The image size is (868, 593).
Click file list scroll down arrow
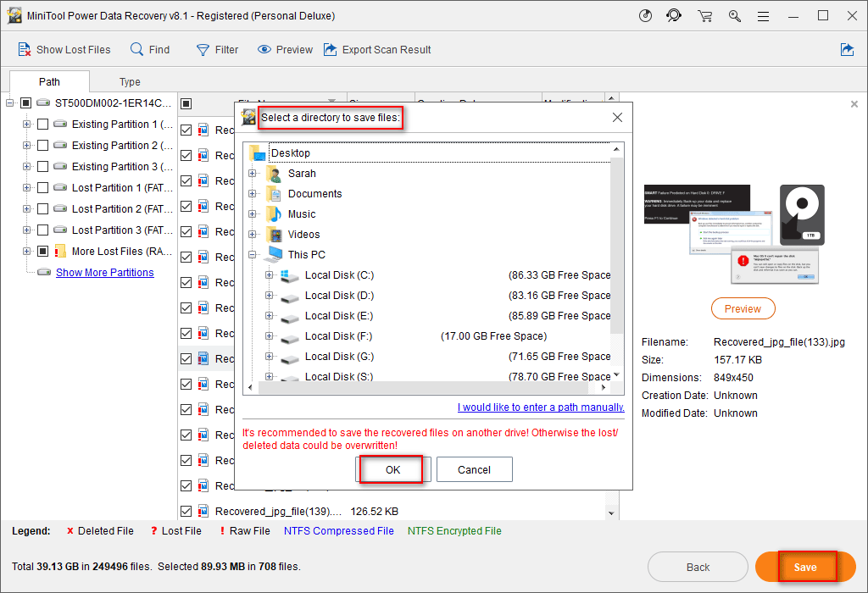click(x=611, y=513)
